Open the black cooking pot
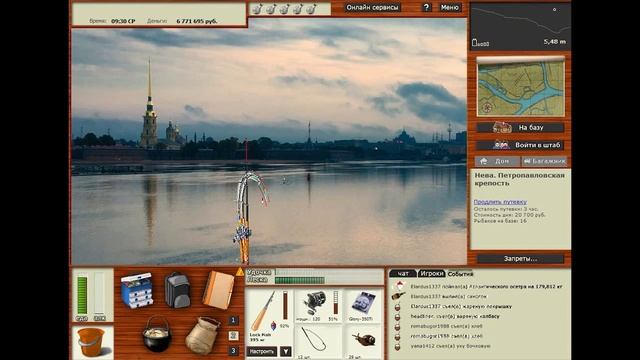The height and width of the screenshot is (360, 640). tap(157, 334)
